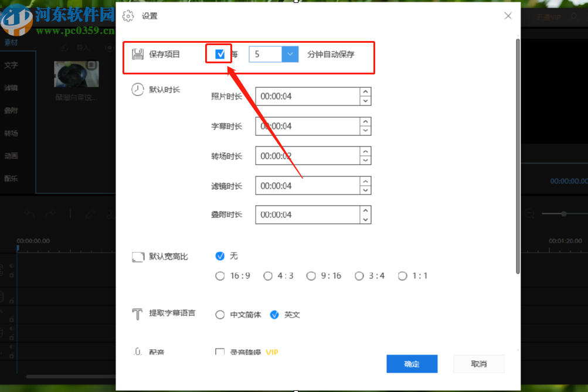Increase overlay duration with the up arrow
Image resolution: width=588 pixels, height=392 pixels.
(x=365, y=210)
